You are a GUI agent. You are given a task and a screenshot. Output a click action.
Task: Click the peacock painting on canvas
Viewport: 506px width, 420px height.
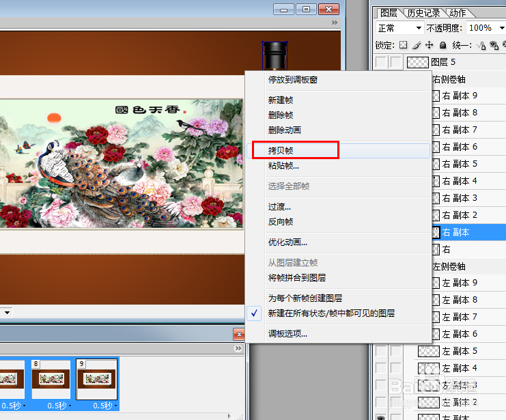coord(122,164)
